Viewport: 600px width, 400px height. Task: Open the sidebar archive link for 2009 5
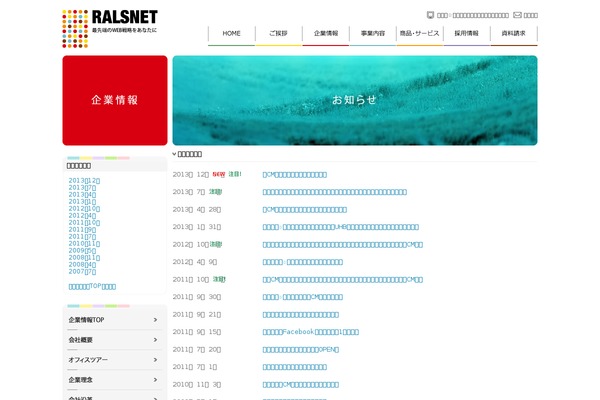(82, 250)
